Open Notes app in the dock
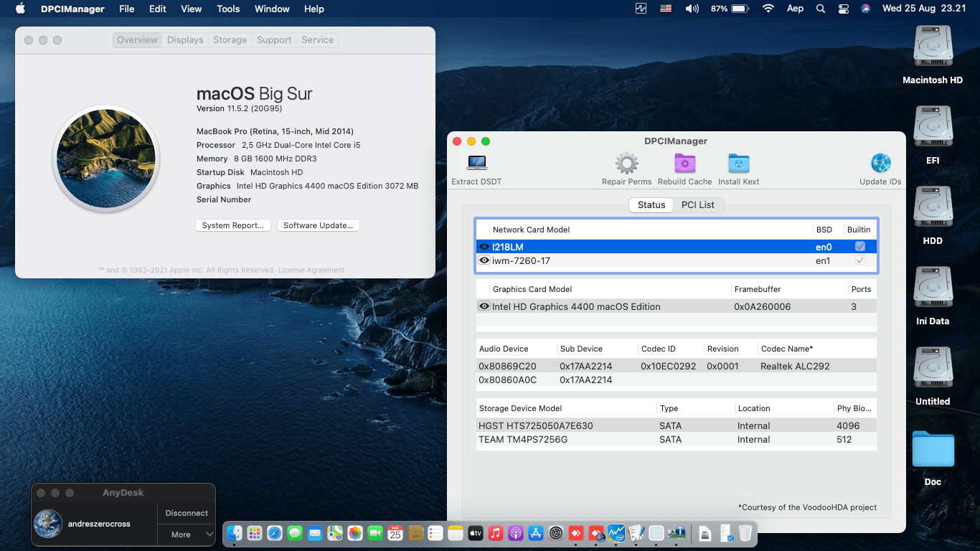Viewport: 980px width, 551px height. pyautogui.click(x=456, y=533)
